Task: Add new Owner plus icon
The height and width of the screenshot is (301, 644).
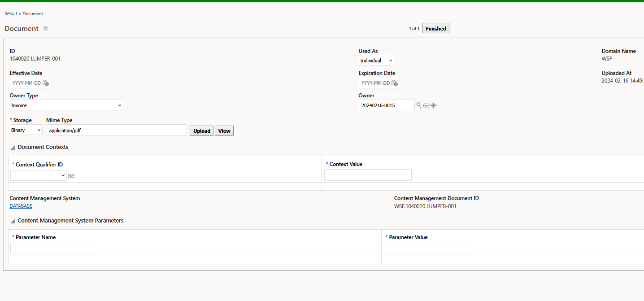Action: coord(434,105)
